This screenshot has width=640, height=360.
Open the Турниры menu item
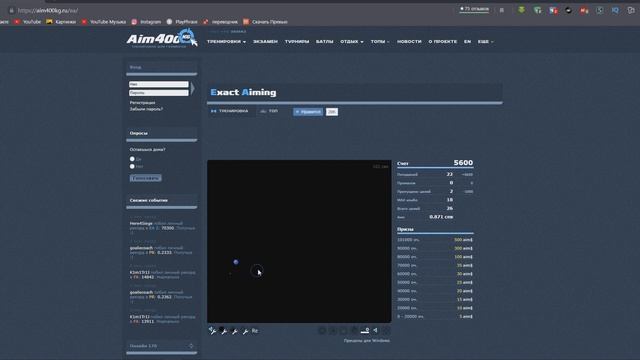pos(297,42)
